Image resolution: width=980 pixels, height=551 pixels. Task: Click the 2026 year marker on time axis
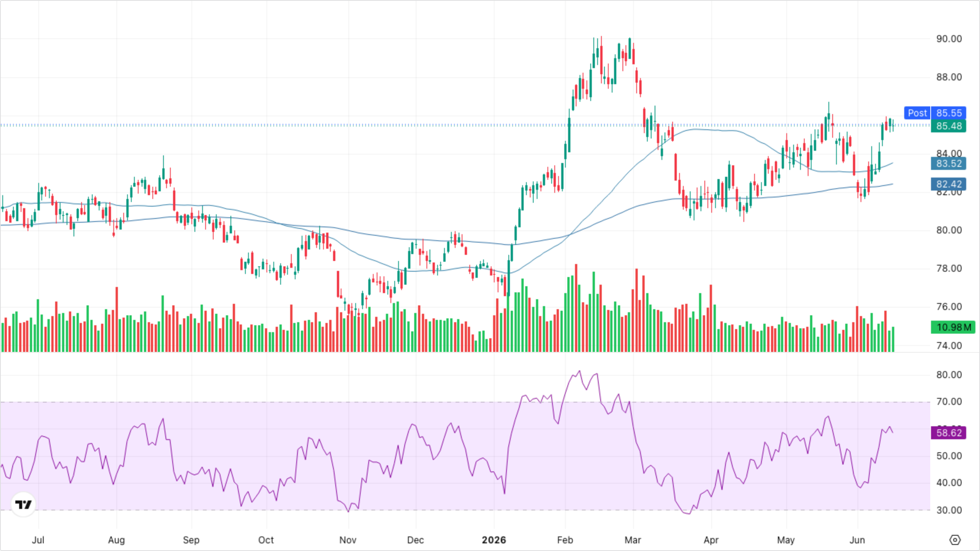tap(494, 540)
